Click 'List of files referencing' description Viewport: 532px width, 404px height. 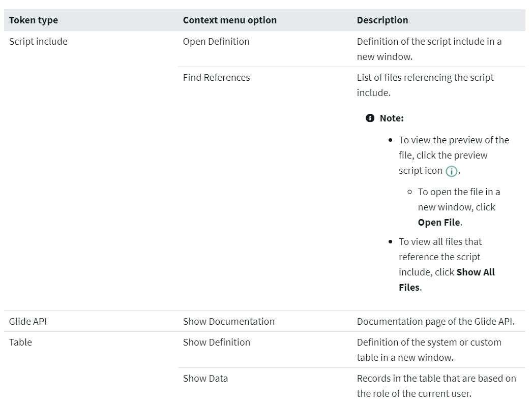tap(425, 85)
